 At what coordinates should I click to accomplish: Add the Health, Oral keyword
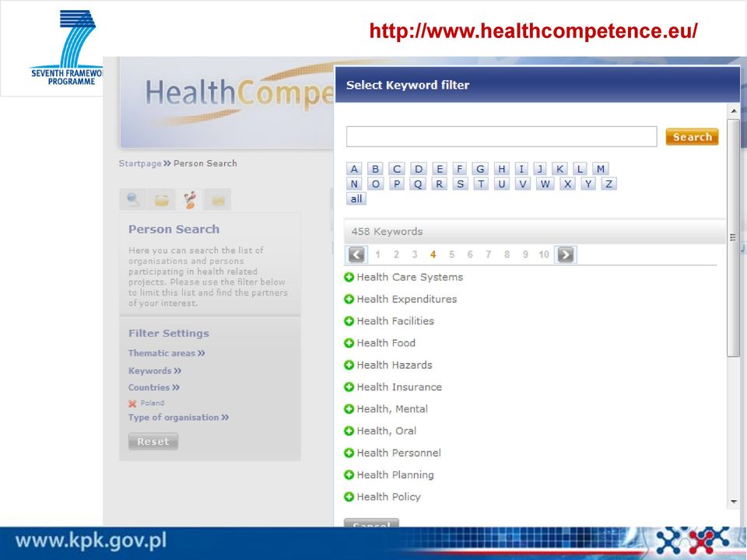349,430
